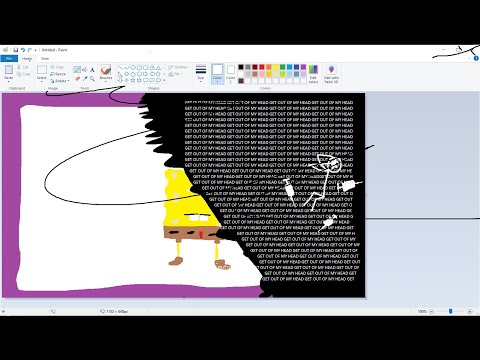Choose the Pentagon shape
The image size is (480, 360).
click(133, 74)
